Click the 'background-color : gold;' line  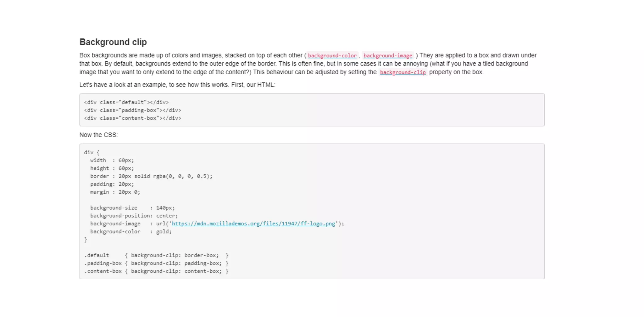click(x=131, y=232)
